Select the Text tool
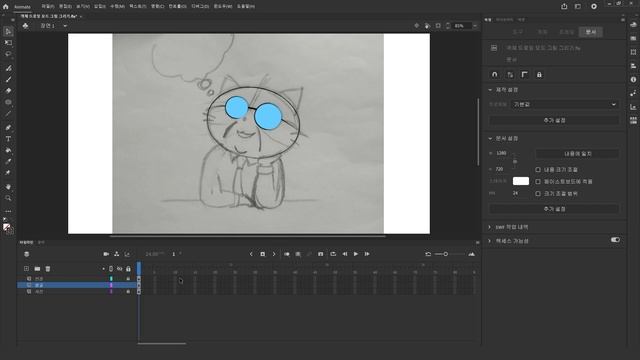 click(x=8, y=139)
